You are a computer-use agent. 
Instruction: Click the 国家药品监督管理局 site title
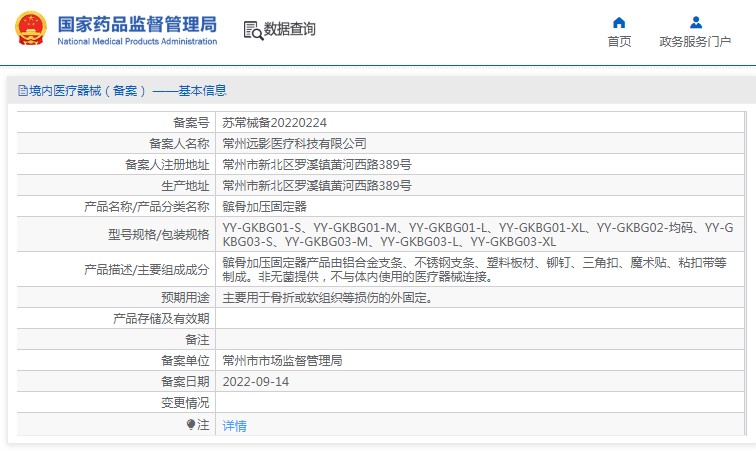tap(137, 24)
